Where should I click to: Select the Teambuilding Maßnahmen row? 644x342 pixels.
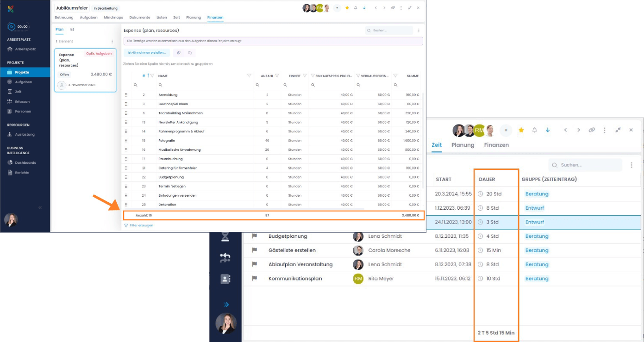pyautogui.click(x=273, y=113)
